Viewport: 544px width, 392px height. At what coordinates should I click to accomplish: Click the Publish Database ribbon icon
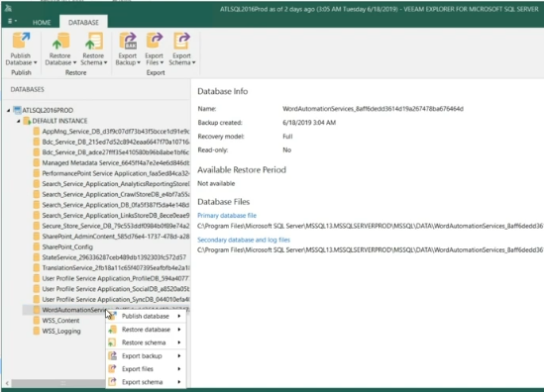click(x=21, y=41)
